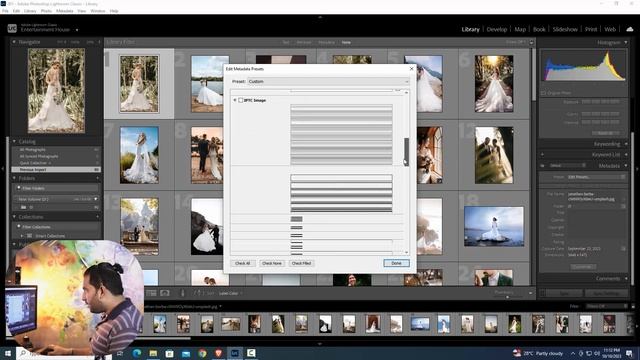Click the Filter Folders search field
The image size is (640, 360).
coord(57,188)
